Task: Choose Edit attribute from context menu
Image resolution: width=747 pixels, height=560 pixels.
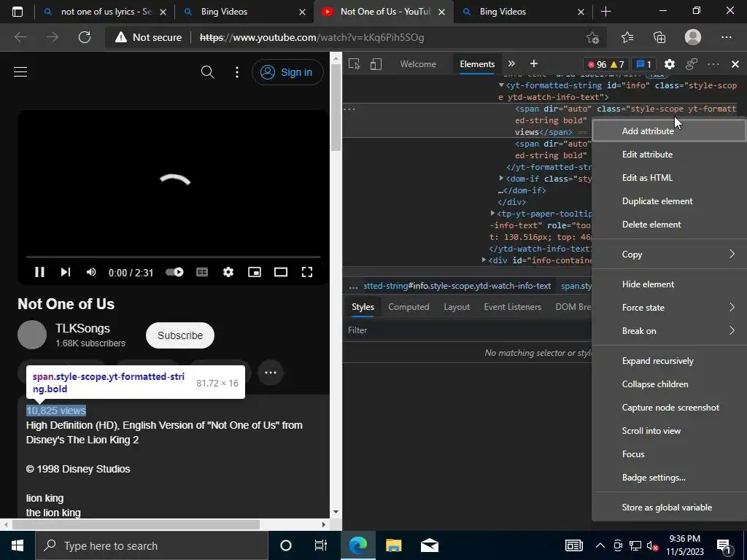Action: pos(669,155)
